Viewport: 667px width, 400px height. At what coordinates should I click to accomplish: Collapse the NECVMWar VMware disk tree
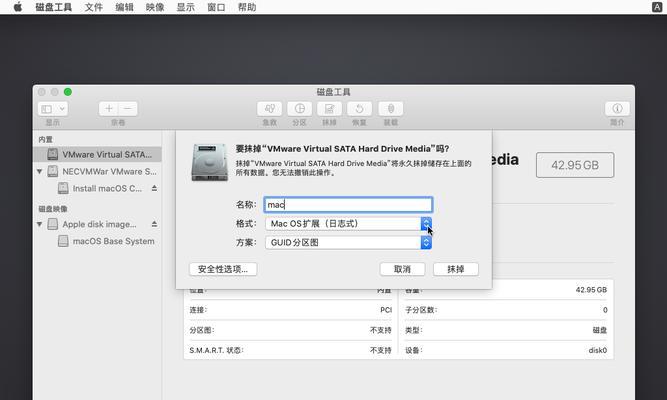pos(40,171)
